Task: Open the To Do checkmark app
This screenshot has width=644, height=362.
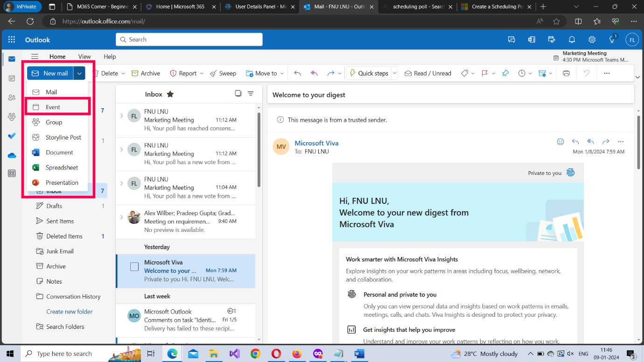Action: click(12, 136)
